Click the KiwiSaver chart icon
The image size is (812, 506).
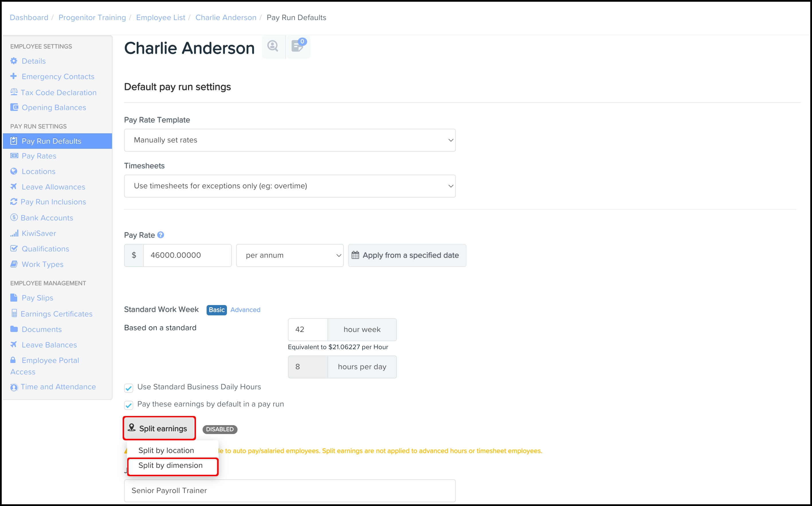[14, 233]
